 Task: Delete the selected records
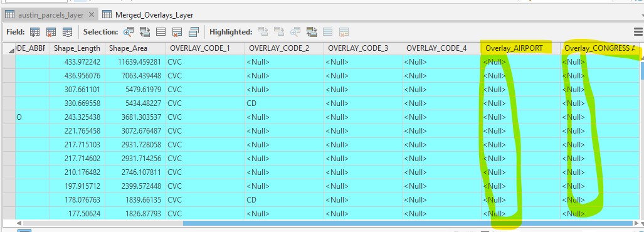(177, 32)
